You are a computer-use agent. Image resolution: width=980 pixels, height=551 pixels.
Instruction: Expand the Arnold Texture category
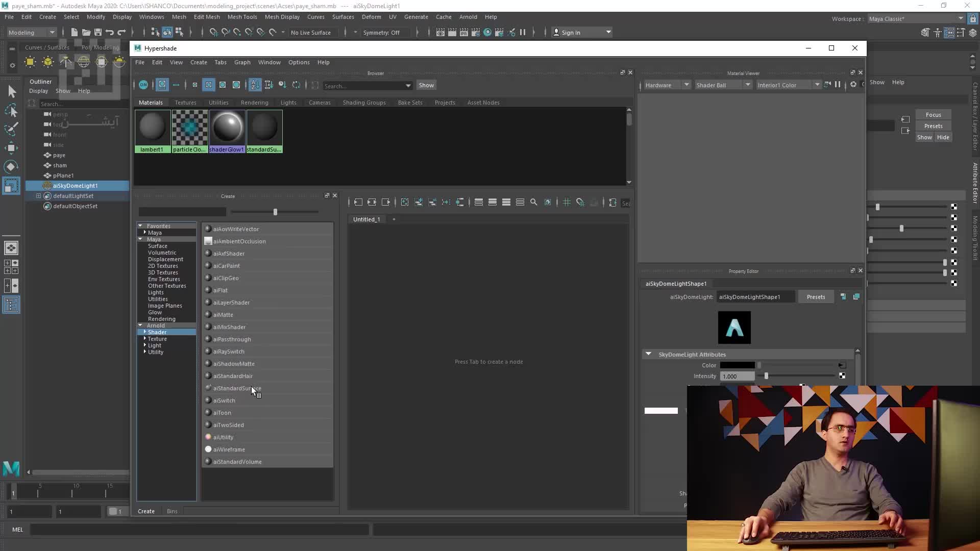tap(145, 339)
